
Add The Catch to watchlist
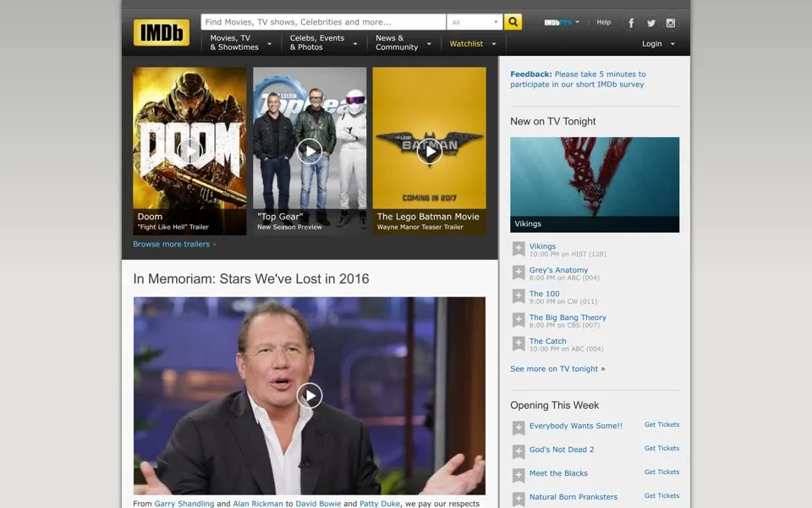tap(518, 344)
